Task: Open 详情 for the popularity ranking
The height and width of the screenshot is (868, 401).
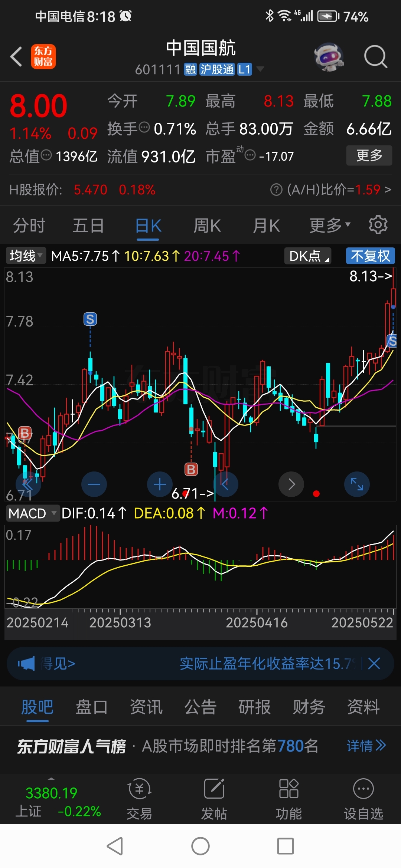Action: [366, 746]
